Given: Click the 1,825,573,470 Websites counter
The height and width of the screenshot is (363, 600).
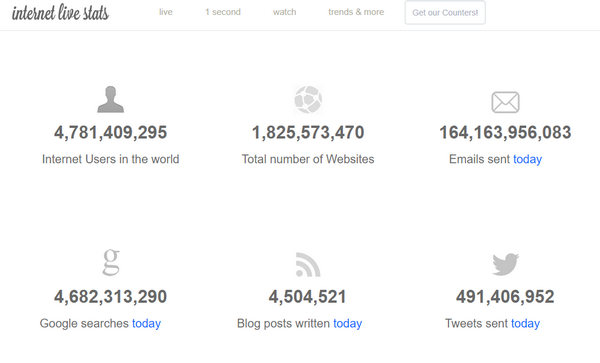Looking at the screenshot, I should pos(308,133).
